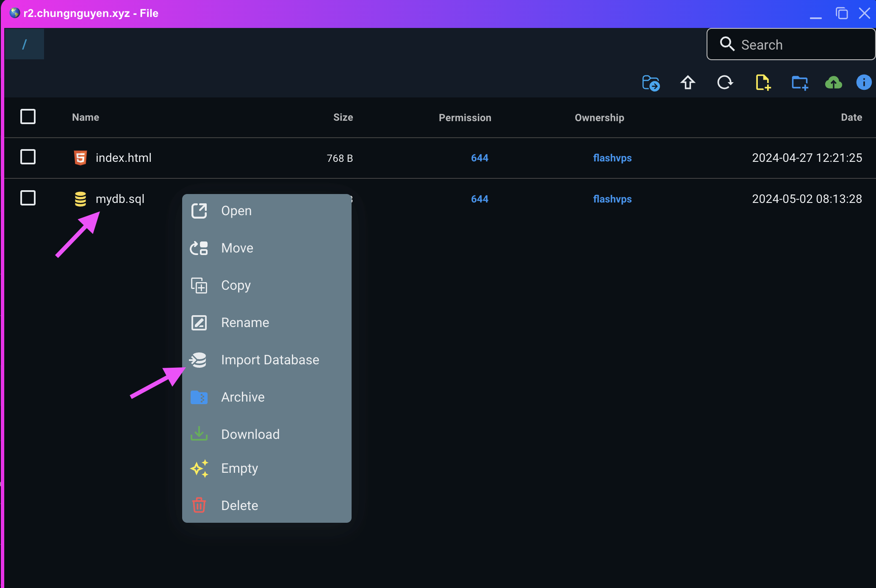Select Import Database from the context menu
The width and height of the screenshot is (876, 588).
tap(270, 360)
